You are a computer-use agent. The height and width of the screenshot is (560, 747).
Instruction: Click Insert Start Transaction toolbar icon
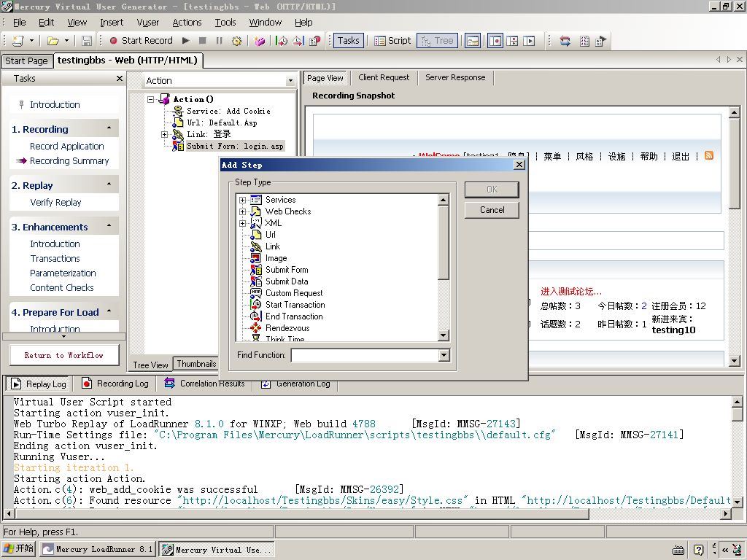pos(282,41)
